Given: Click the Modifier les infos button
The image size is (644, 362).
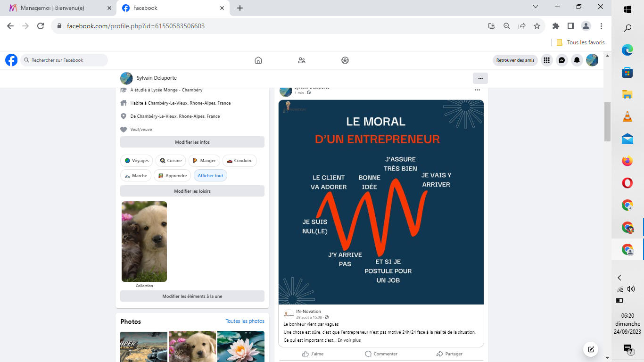Looking at the screenshot, I should [x=192, y=142].
